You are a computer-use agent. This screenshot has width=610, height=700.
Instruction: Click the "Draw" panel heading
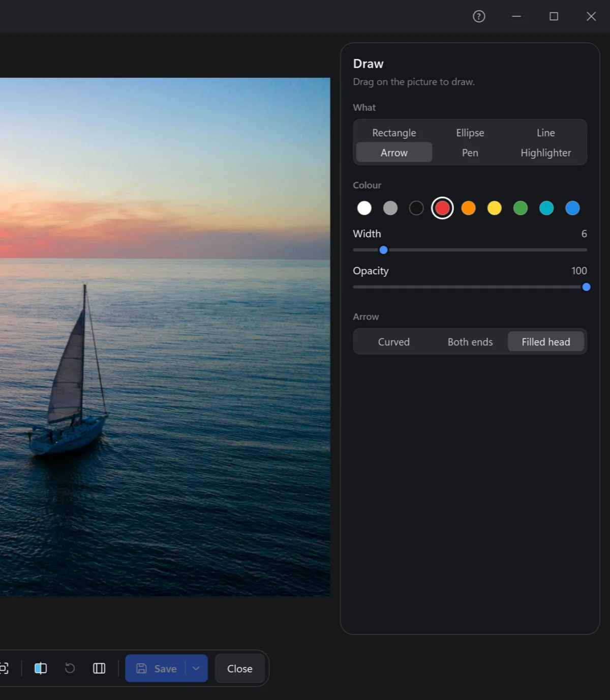coord(369,64)
